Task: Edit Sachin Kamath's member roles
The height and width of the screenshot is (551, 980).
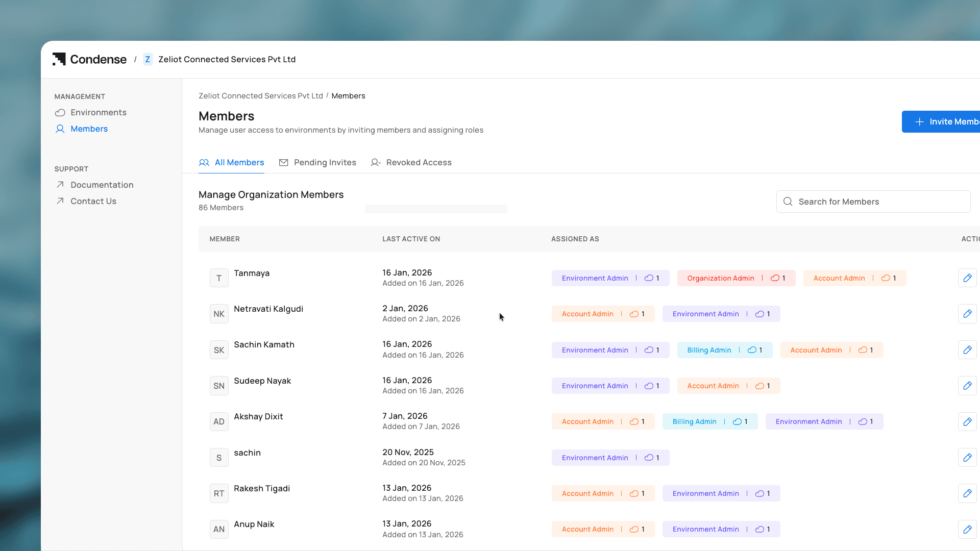Action: (x=967, y=350)
